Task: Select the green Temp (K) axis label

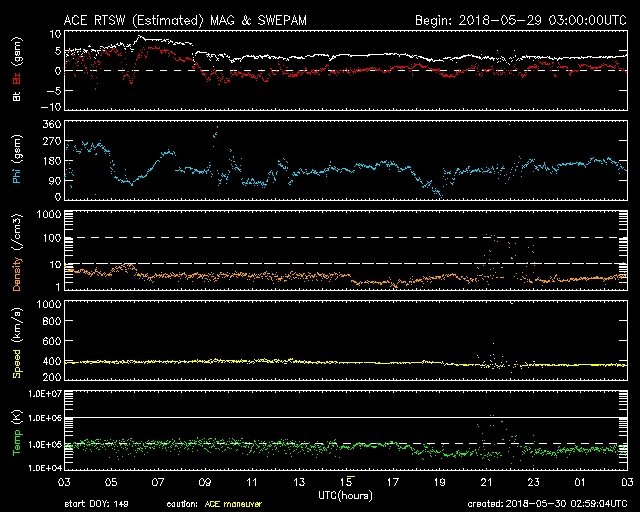Action: click(14, 430)
